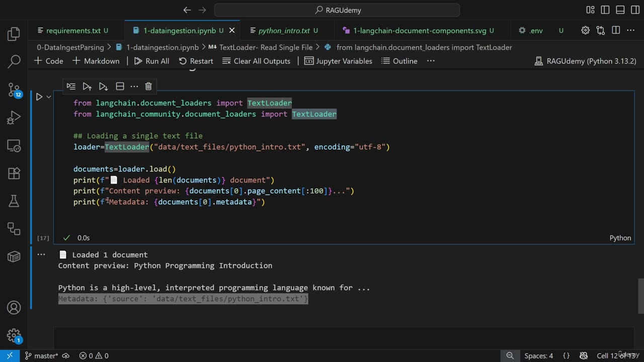This screenshot has height=362, width=644.
Task: Switch to the requirements.txt tab
Action: (x=73, y=31)
